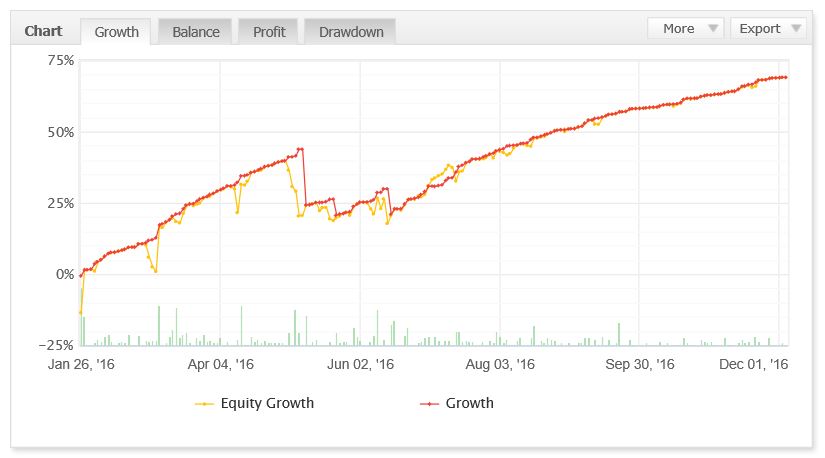
Task: Open the Drawdown tab
Action: [x=350, y=32]
